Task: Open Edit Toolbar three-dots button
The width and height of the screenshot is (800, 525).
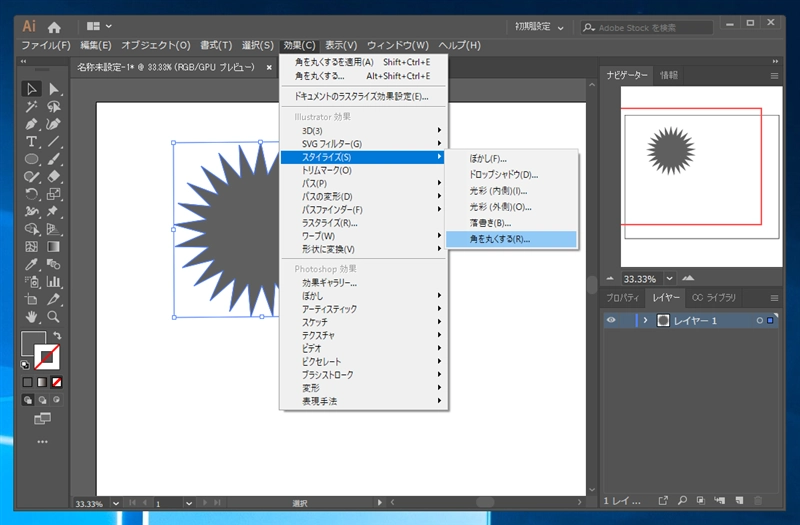Action: [42, 441]
